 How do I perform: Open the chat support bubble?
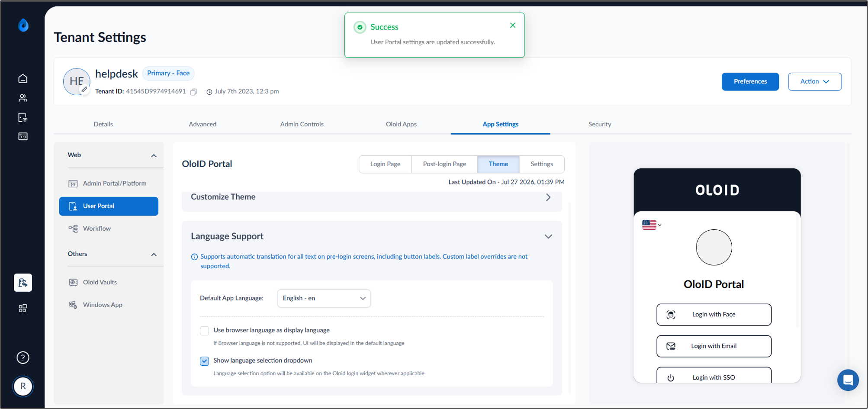tap(848, 380)
